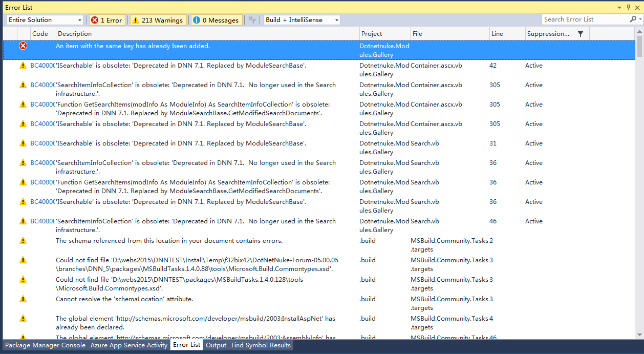
Task: Select warning mentioning DotNetNuke-Forum-05.00.05 path
Action: [319, 264]
